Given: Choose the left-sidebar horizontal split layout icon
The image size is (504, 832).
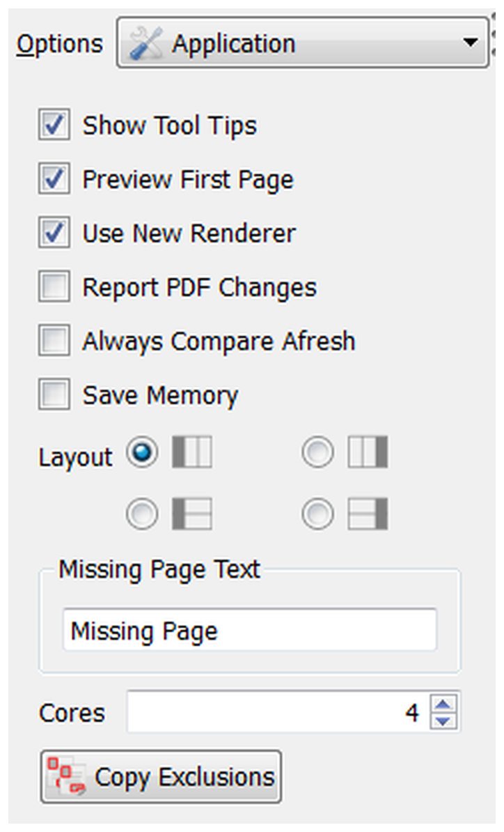Looking at the screenshot, I should coord(192,513).
